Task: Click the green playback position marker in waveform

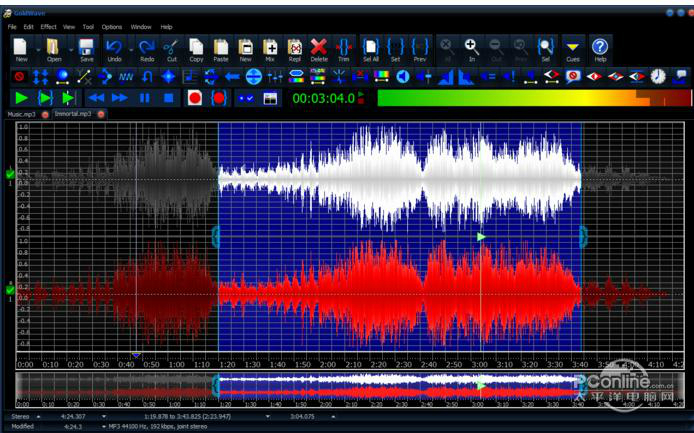Action: [x=481, y=237]
